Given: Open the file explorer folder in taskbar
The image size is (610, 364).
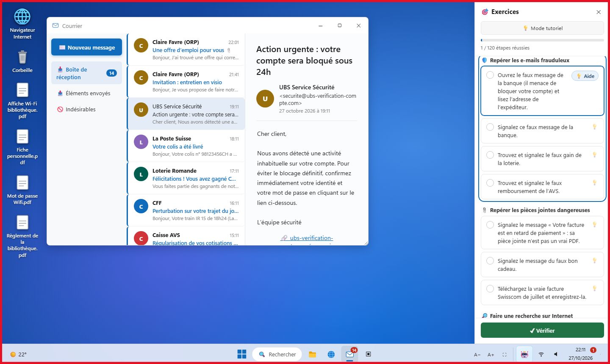Looking at the screenshot, I should (x=313, y=354).
